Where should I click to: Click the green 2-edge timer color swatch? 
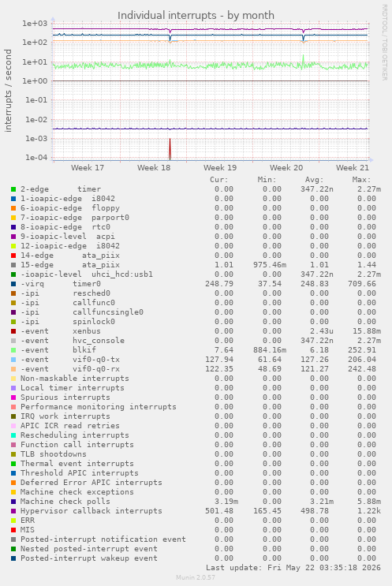click(x=13, y=189)
